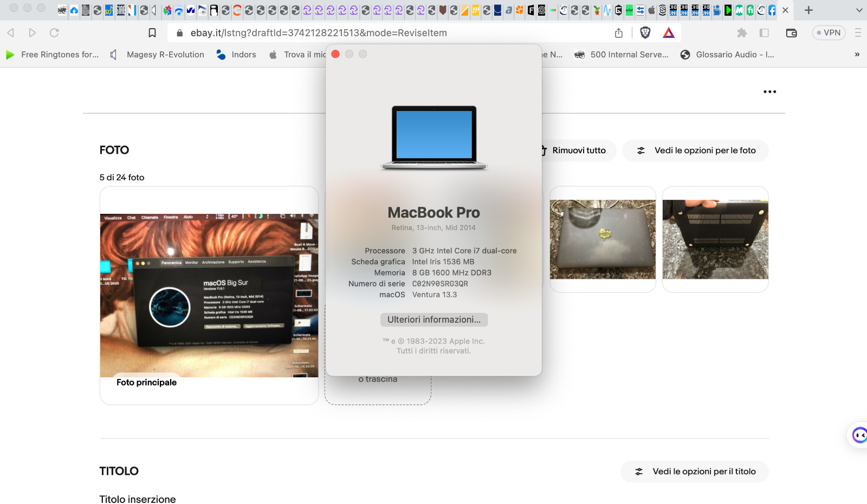867x504 pixels.
Task: Go back to the previous page
Action: point(10,33)
